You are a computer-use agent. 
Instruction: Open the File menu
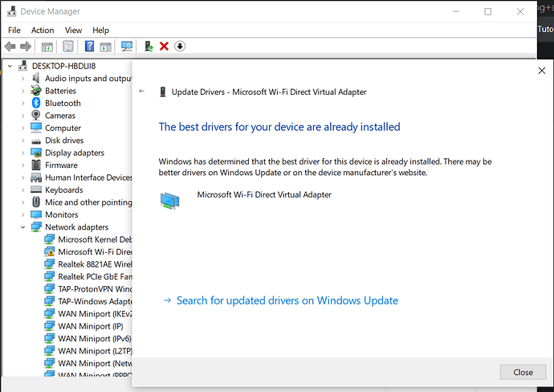pos(14,30)
